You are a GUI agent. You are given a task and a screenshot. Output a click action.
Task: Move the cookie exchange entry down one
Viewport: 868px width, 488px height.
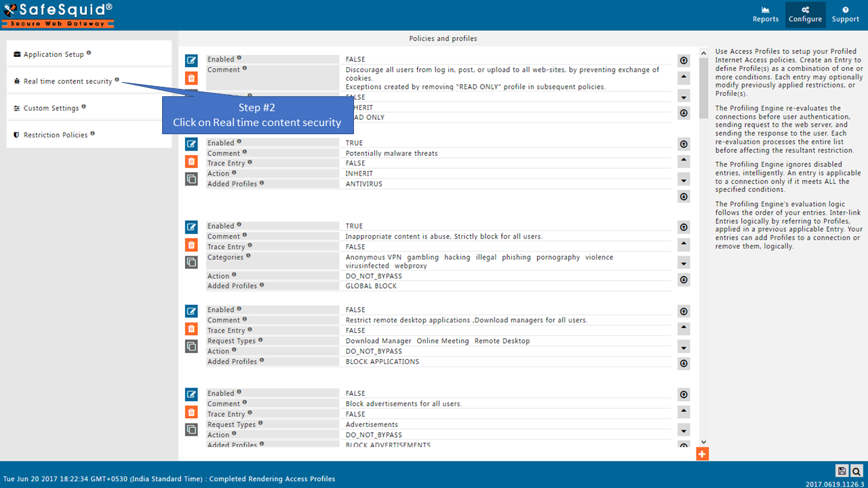(684, 96)
